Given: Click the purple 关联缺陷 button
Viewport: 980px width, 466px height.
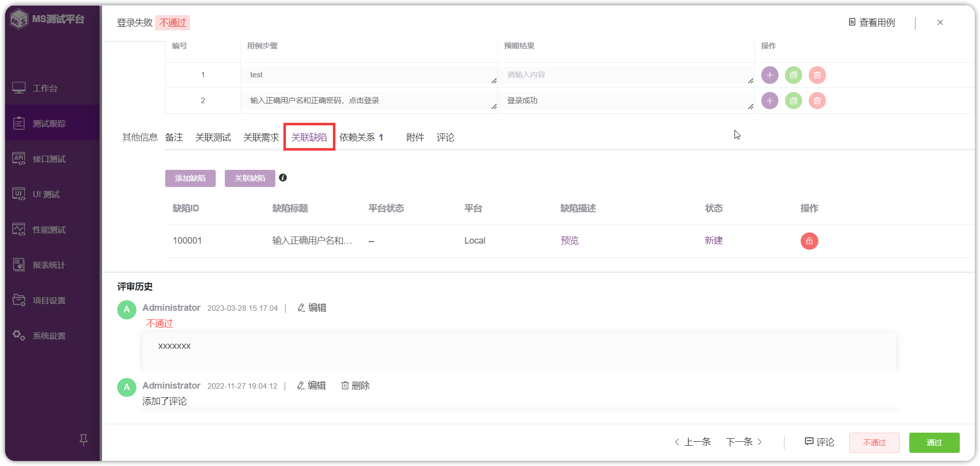Looking at the screenshot, I should coord(250,178).
